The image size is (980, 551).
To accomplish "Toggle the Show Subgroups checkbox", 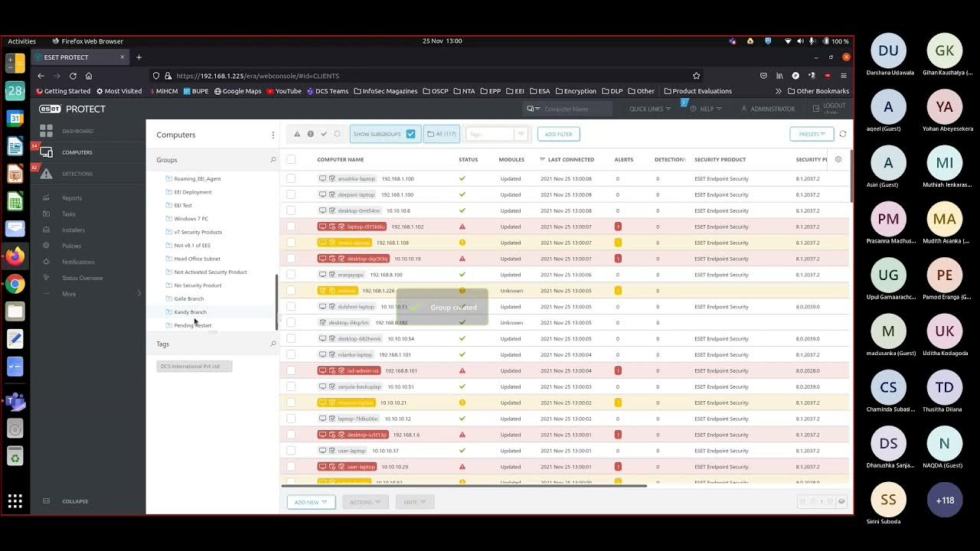I will click(410, 134).
